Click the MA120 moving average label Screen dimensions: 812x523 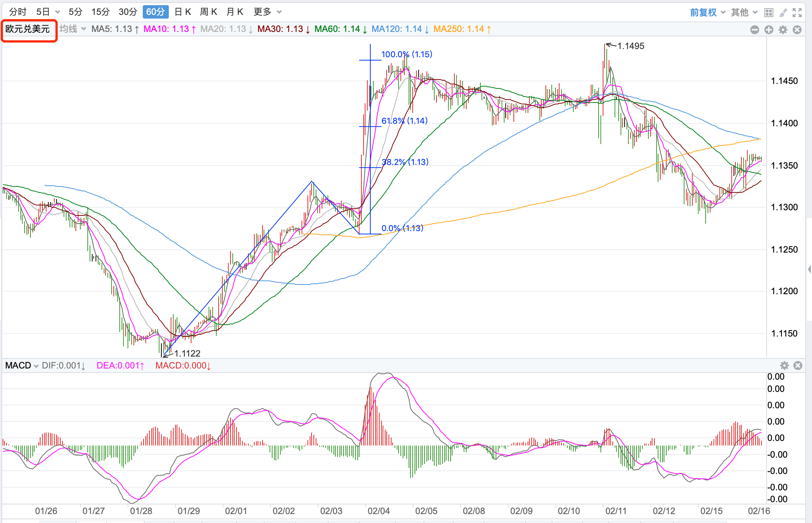pyautogui.click(x=400, y=29)
